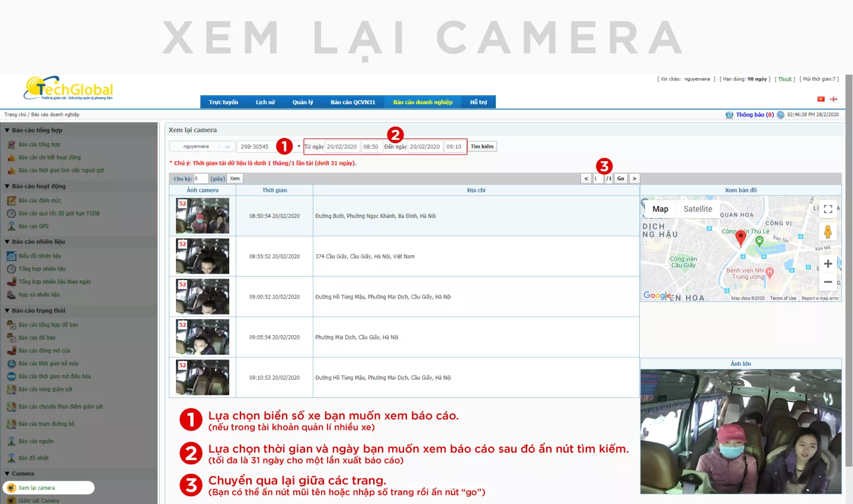The image size is (853, 504).
Task: Zoom in on the map
Action: [x=828, y=264]
